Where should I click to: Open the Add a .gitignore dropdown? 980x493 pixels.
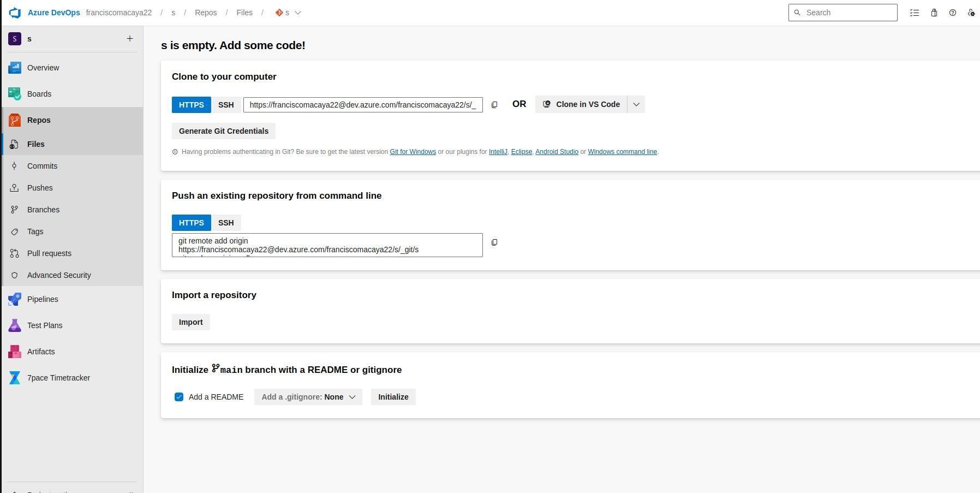tap(308, 397)
